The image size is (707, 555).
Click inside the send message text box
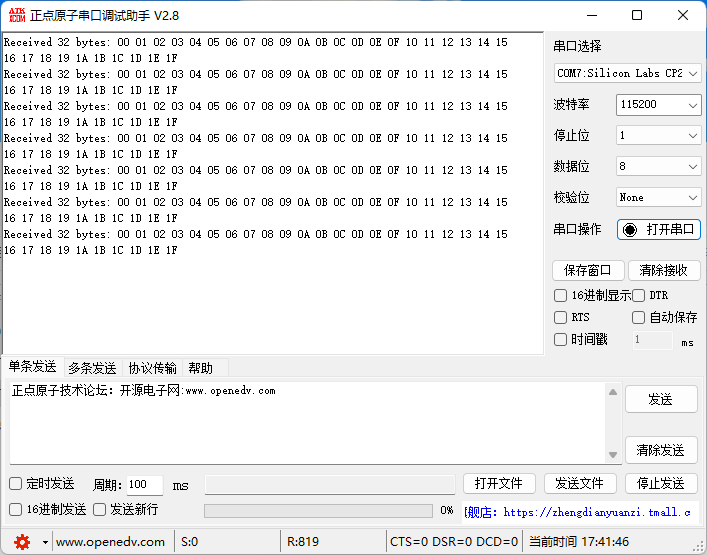[x=308, y=423]
